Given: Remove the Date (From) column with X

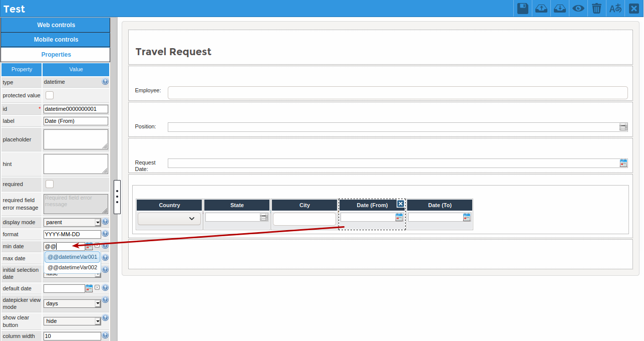Looking at the screenshot, I should [x=400, y=204].
